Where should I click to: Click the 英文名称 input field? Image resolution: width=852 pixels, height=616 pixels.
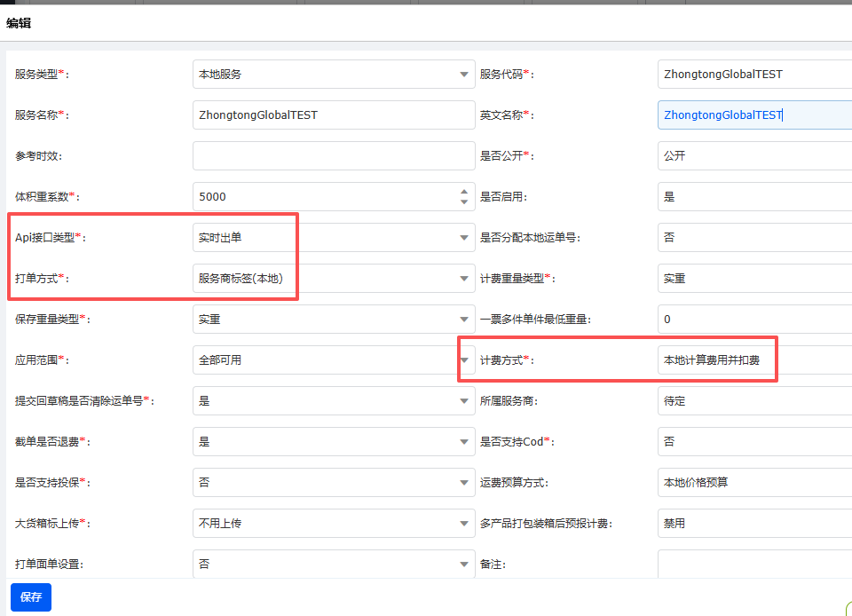point(754,115)
